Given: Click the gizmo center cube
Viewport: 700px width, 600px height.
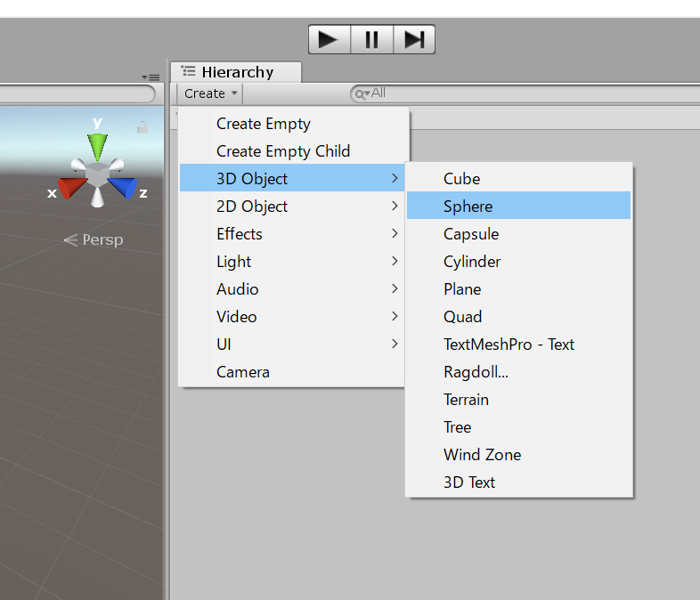Looking at the screenshot, I should [x=97, y=174].
